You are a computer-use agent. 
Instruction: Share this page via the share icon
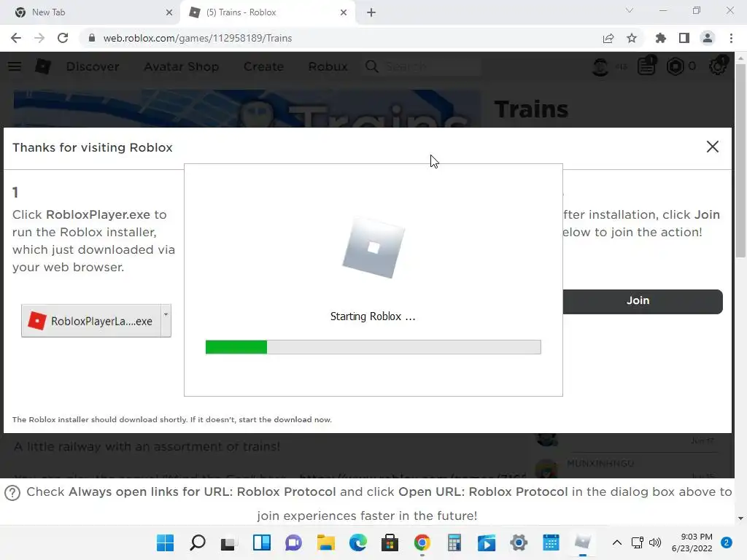click(x=608, y=38)
